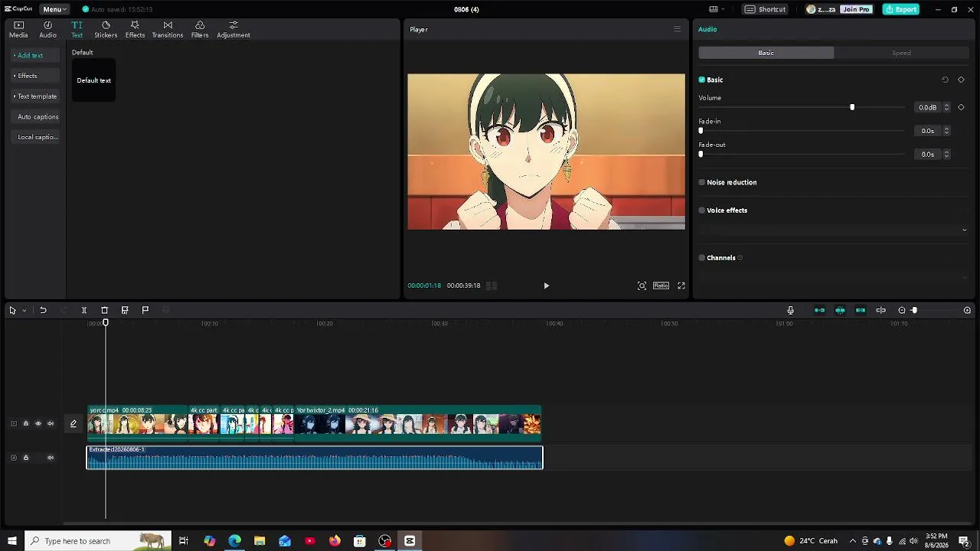The width and height of the screenshot is (980, 551).
Task: Record voiceover with microphone icon
Action: 791,310
